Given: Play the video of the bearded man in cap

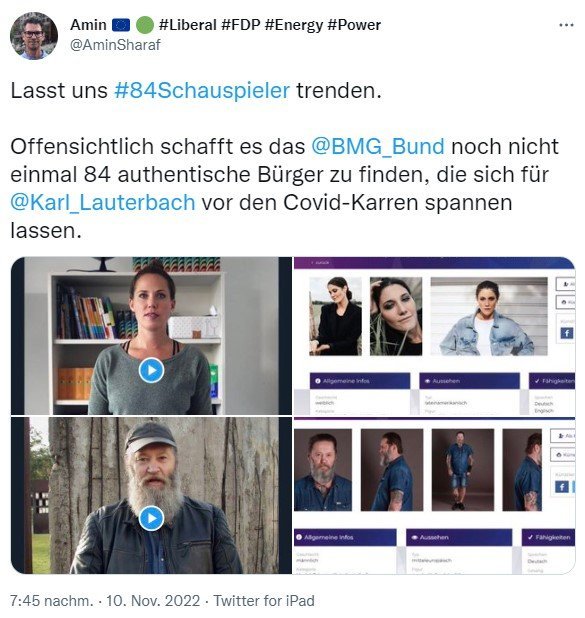Looking at the screenshot, I should [x=151, y=518].
